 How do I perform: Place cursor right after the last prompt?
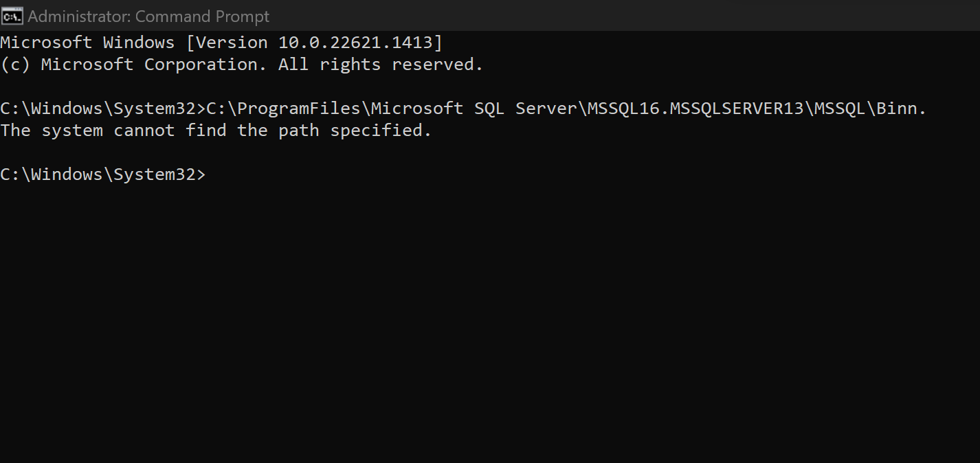point(209,174)
